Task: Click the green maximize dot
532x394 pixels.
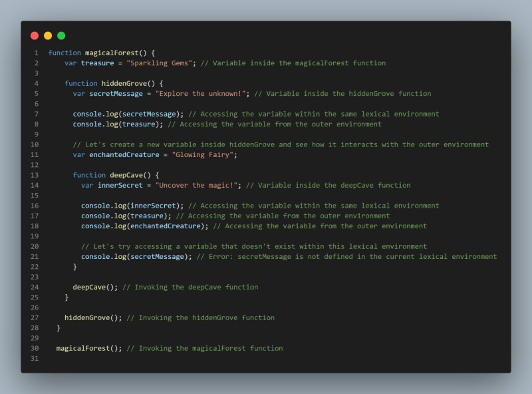Action: pyautogui.click(x=61, y=36)
